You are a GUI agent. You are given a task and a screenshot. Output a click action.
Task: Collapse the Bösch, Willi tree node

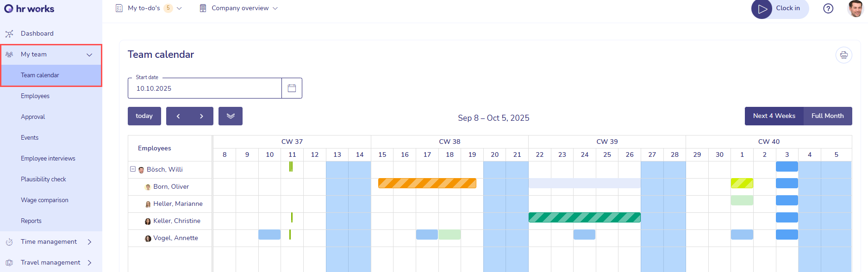133,169
